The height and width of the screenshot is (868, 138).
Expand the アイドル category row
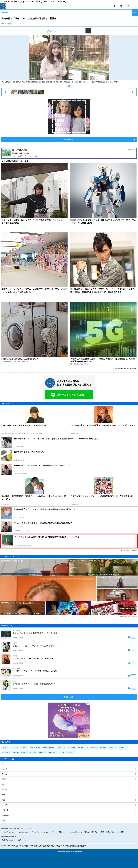pos(69,790)
